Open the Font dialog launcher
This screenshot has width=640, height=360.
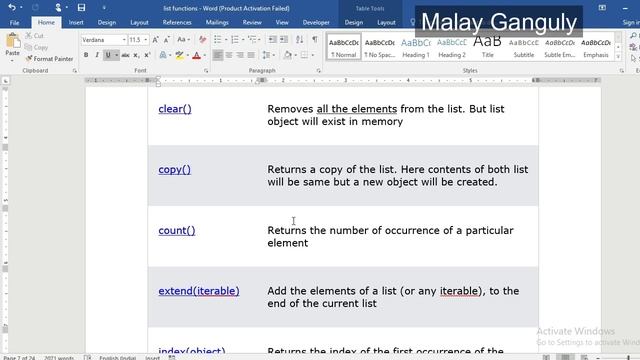206,71
